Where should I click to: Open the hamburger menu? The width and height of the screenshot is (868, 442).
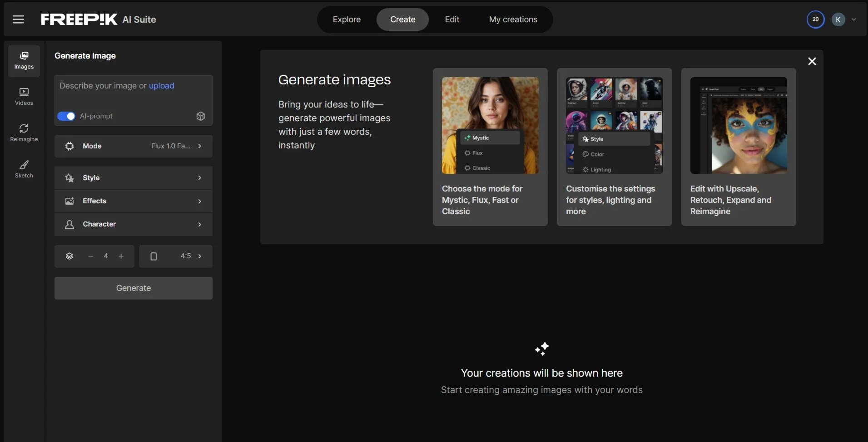click(18, 20)
